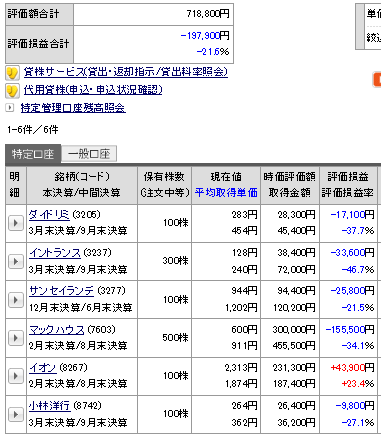The image size is (381, 437).
Task: Click 小林洋行 loss -9,800円
Action: point(355,406)
